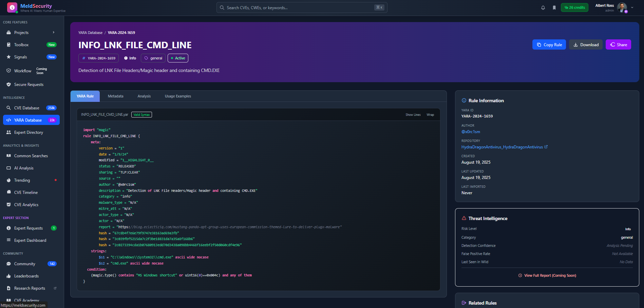Open the Projects briefcase icon
Screen dimensions: 644x308
point(8,32)
